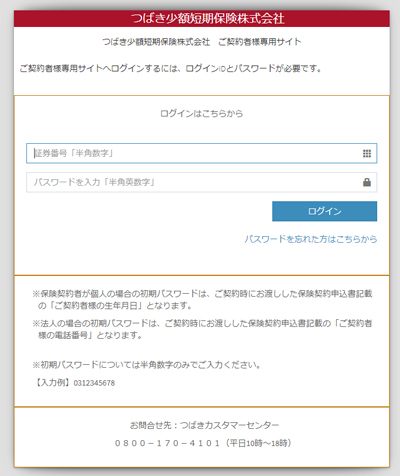
Task: Click the ログインはこちらから heading
Action: [202, 114]
